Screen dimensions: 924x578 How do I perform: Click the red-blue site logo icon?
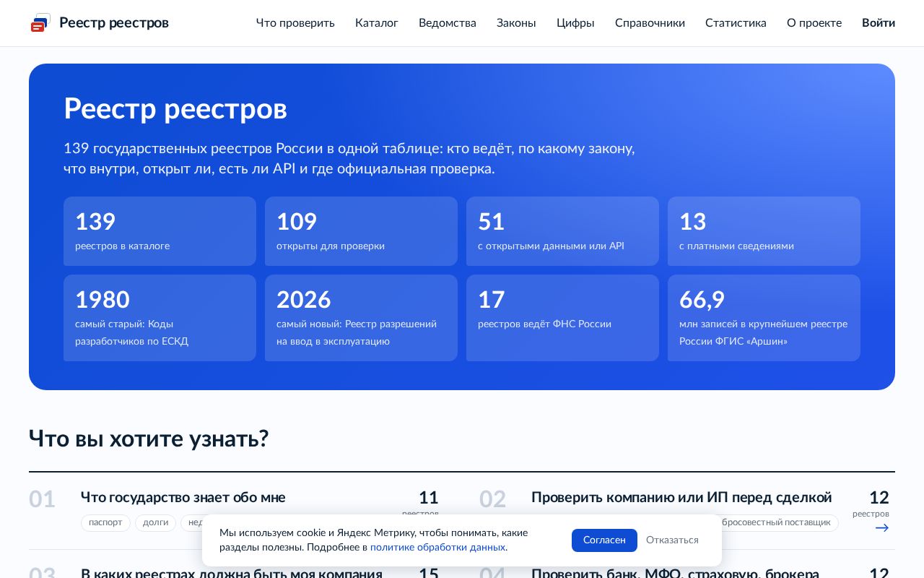[40, 23]
